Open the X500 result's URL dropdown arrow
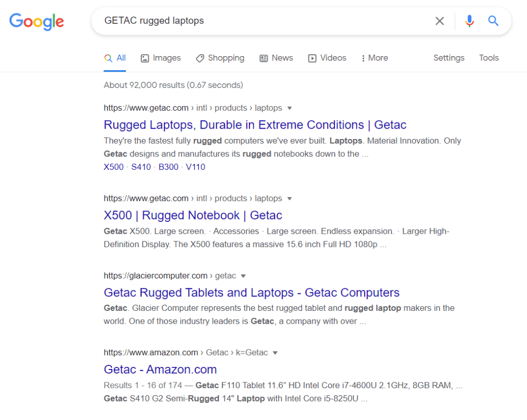The image size is (527, 420). [290, 199]
